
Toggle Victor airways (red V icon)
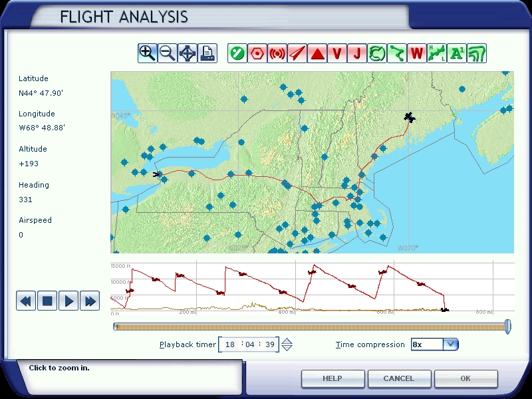coord(337,53)
